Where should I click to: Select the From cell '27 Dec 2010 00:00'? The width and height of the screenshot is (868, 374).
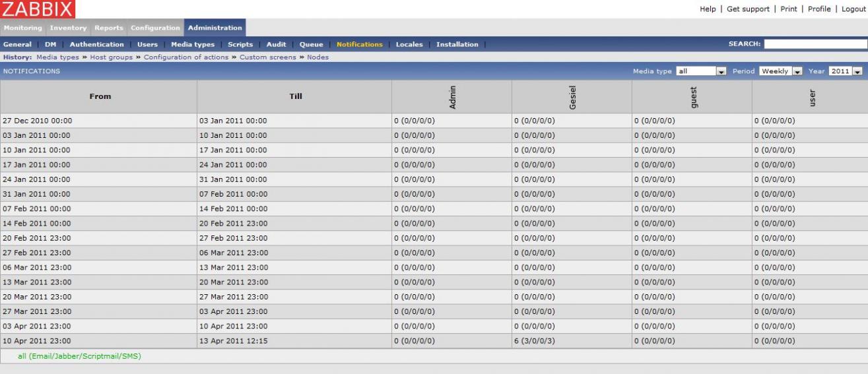click(98, 121)
